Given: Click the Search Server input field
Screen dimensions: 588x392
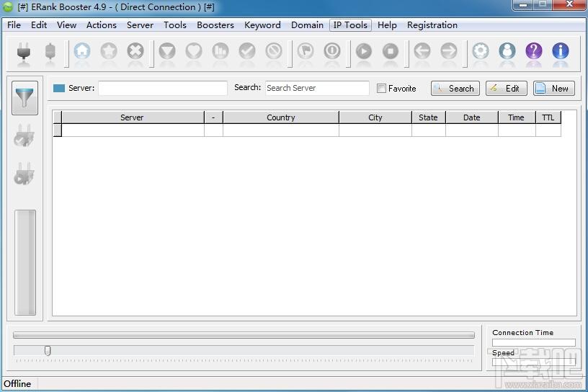Looking at the screenshot, I should tap(317, 88).
